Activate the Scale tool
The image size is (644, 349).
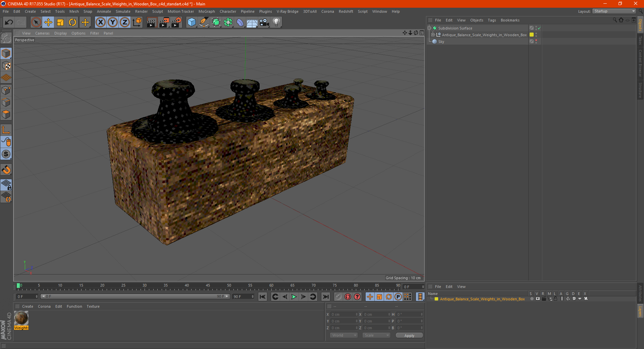pyautogui.click(x=60, y=22)
